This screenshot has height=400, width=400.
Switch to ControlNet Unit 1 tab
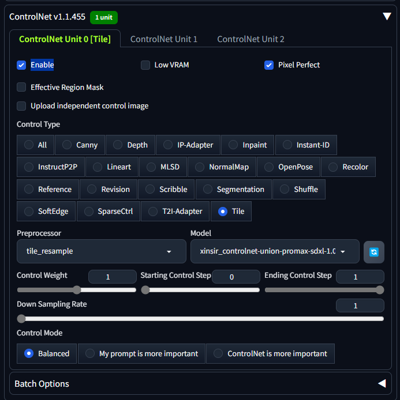(x=164, y=39)
